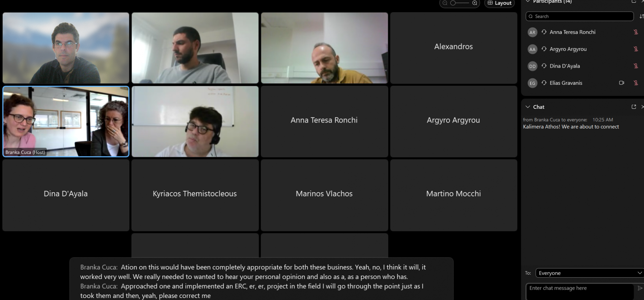
Task: Click the zoom in magnifier icon
Action: pyautogui.click(x=475, y=3)
